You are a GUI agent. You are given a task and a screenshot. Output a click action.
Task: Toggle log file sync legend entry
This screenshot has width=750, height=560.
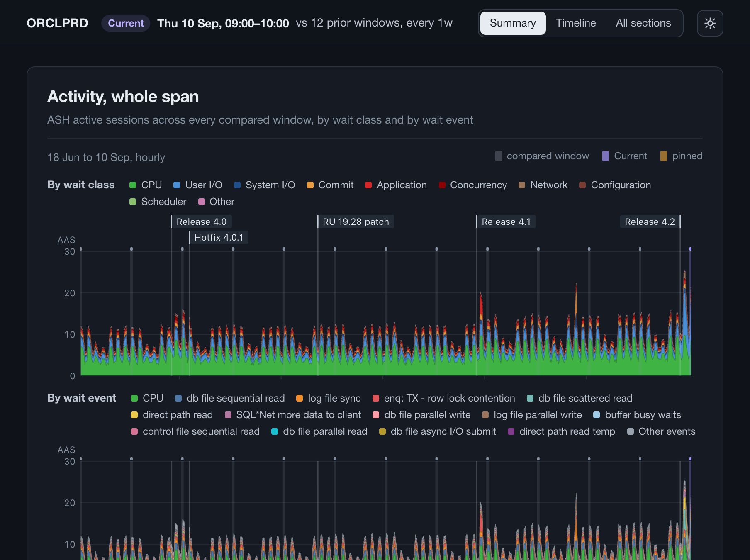pos(329,398)
